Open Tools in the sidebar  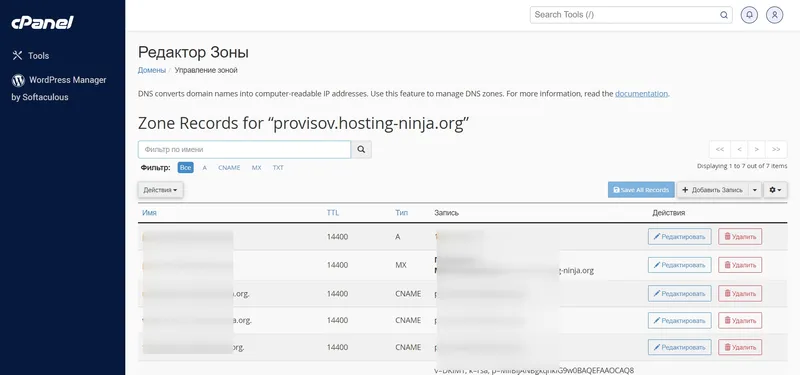(31, 56)
